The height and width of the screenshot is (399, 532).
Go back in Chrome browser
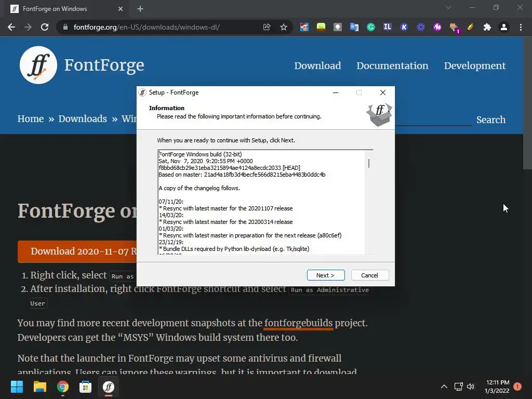point(11,27)
